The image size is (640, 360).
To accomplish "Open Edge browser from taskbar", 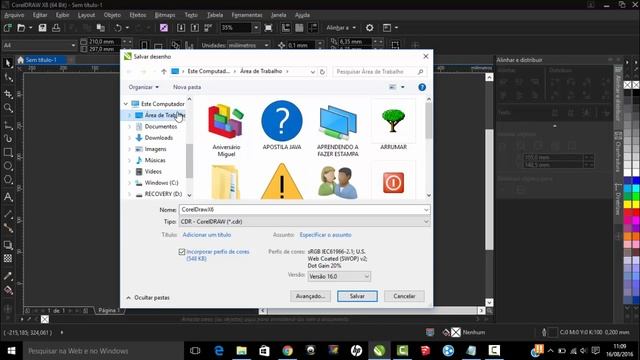I will tap(219, 351).
